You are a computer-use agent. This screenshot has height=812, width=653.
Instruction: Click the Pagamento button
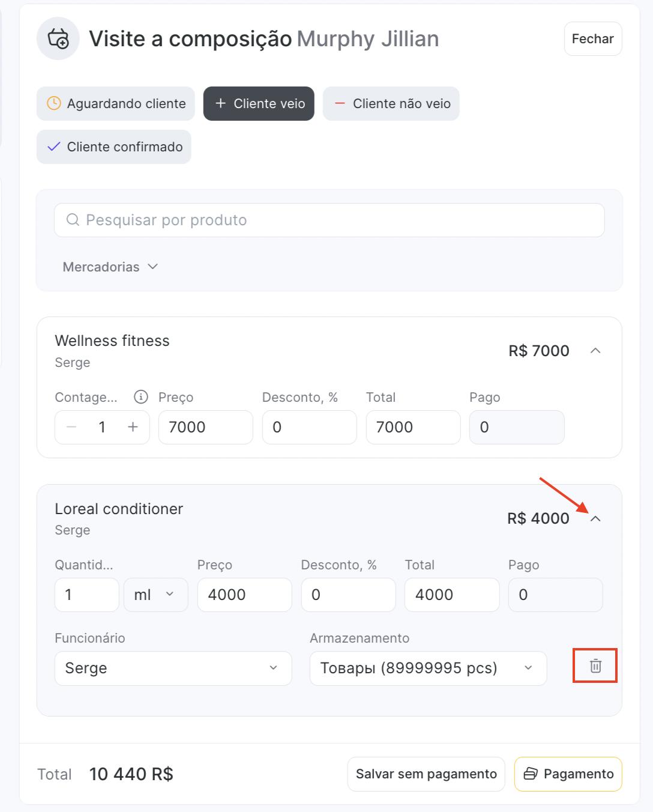tap(568, 774)
